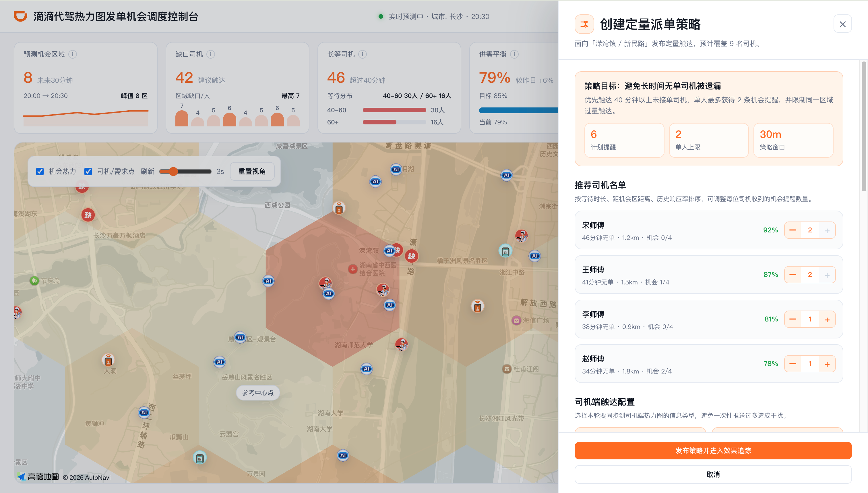Screen dimensions: 868x493
Task: Click the 参考中心点 map label
Action: coord(258,392)
